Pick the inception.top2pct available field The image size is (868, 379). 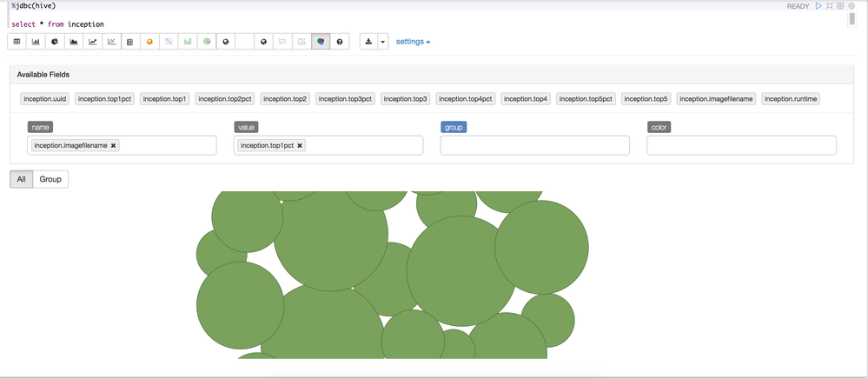[225, 99]
